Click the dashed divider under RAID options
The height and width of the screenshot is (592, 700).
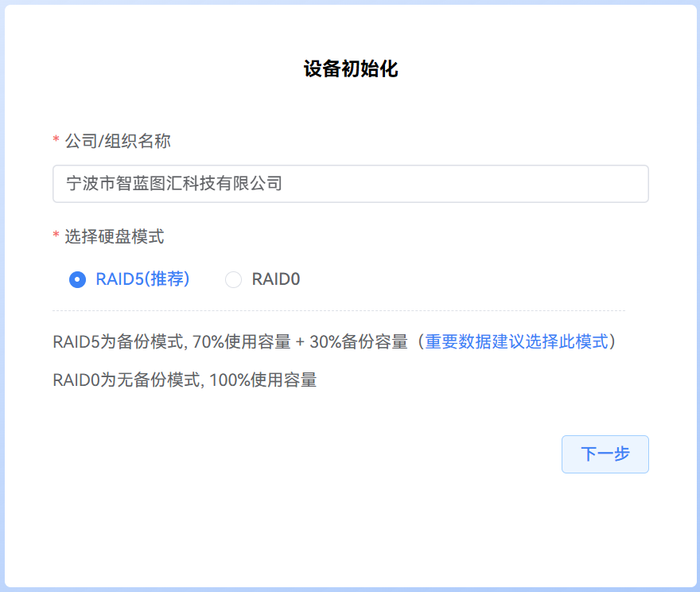click(339, 310)
